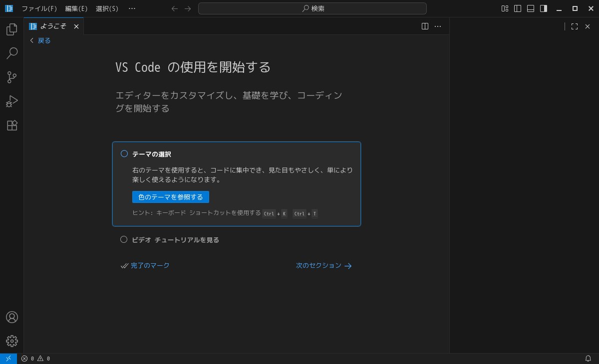Open the Search view in activity bar

[x=12, y=53]
